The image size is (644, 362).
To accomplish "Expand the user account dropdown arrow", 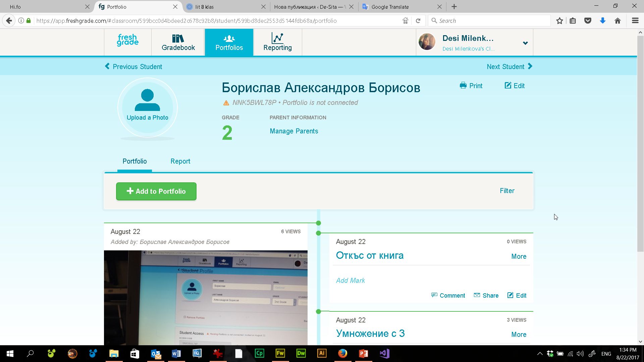I will coord(525,43).
